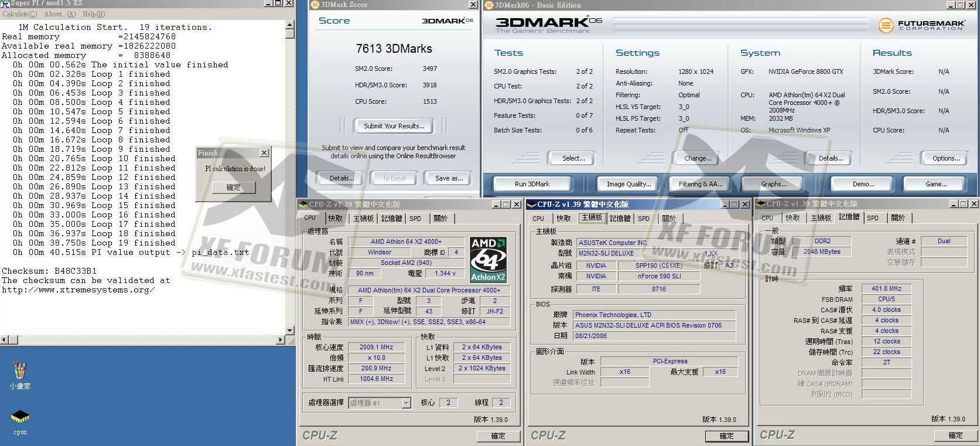
Task: Open the About menu in Super PI
Action: click(60, 14)
